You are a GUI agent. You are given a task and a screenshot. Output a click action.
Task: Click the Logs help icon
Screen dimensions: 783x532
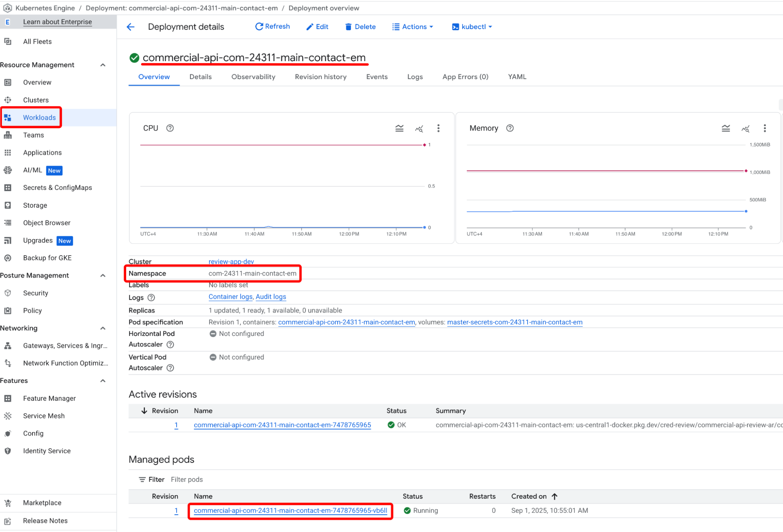[x=151, y=298]
